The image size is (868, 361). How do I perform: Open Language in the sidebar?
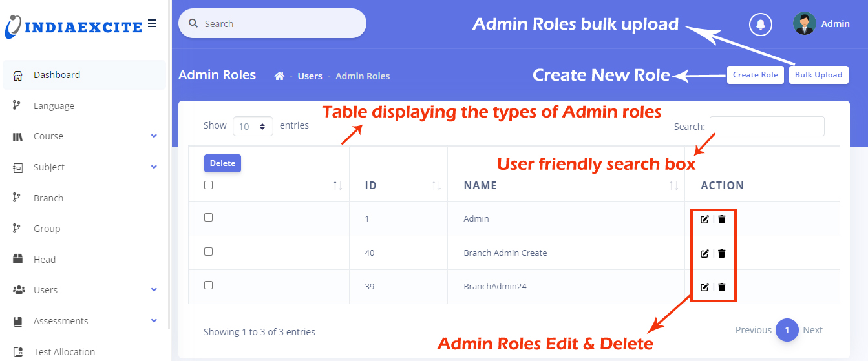[x=54, y=106]
